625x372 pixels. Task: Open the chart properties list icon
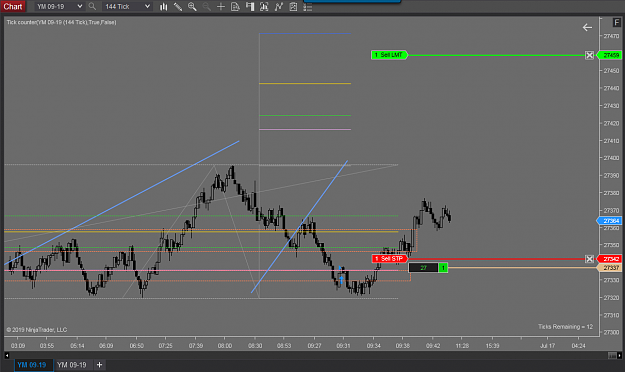tap(308, 6)
